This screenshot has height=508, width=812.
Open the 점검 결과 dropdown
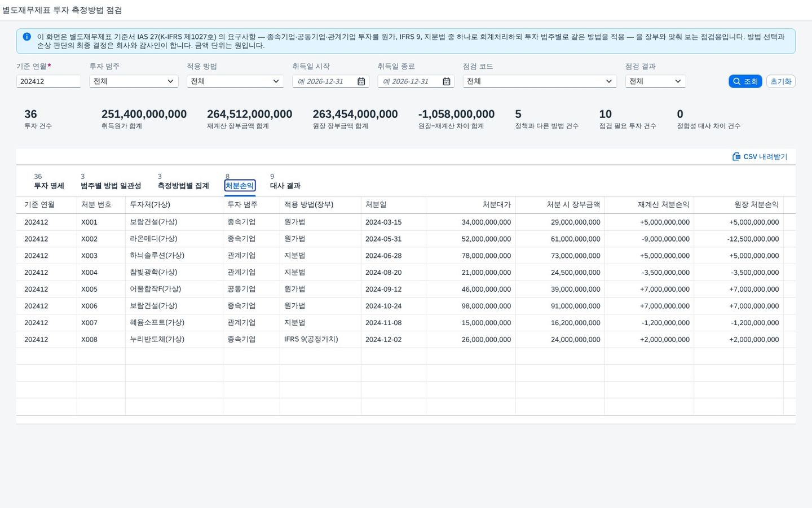point(655,81)
